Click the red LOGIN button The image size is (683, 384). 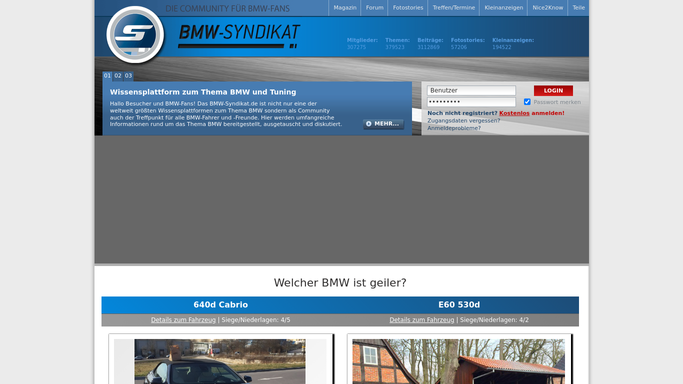553,91
